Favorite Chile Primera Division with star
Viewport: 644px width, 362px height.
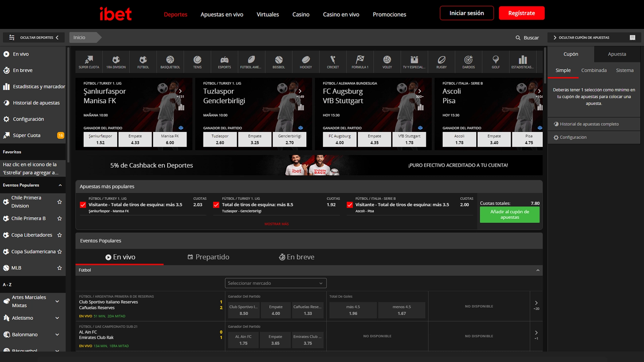60,202
